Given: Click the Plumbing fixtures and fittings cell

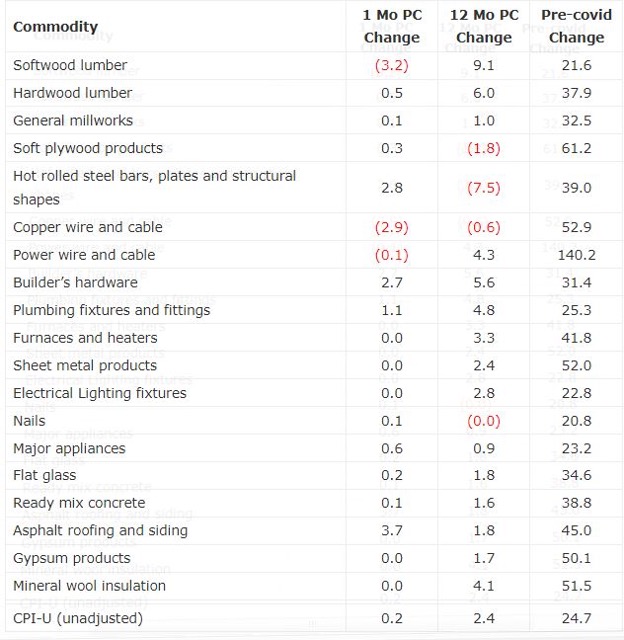Looking at the screenshot, I should click(x=111, y=310).
